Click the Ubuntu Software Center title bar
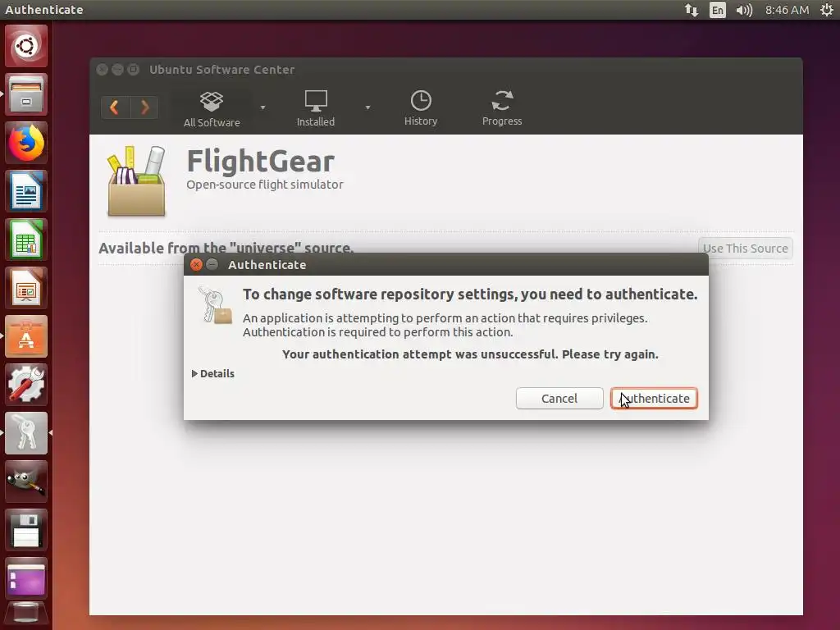Screen dimensions: 840x630 click(445, 69)
